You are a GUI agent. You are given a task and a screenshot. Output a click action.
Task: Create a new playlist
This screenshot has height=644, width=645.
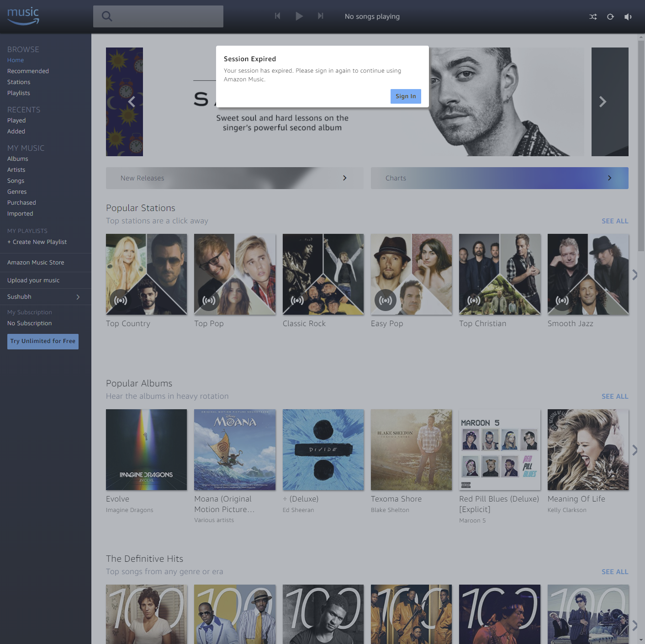[x=37, y=242]
